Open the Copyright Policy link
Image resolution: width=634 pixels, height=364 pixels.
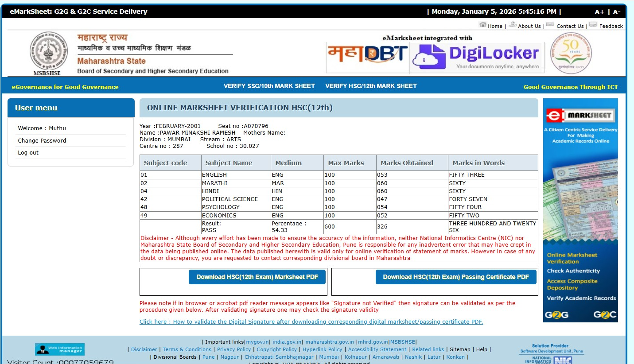click(x=277, y=349)
